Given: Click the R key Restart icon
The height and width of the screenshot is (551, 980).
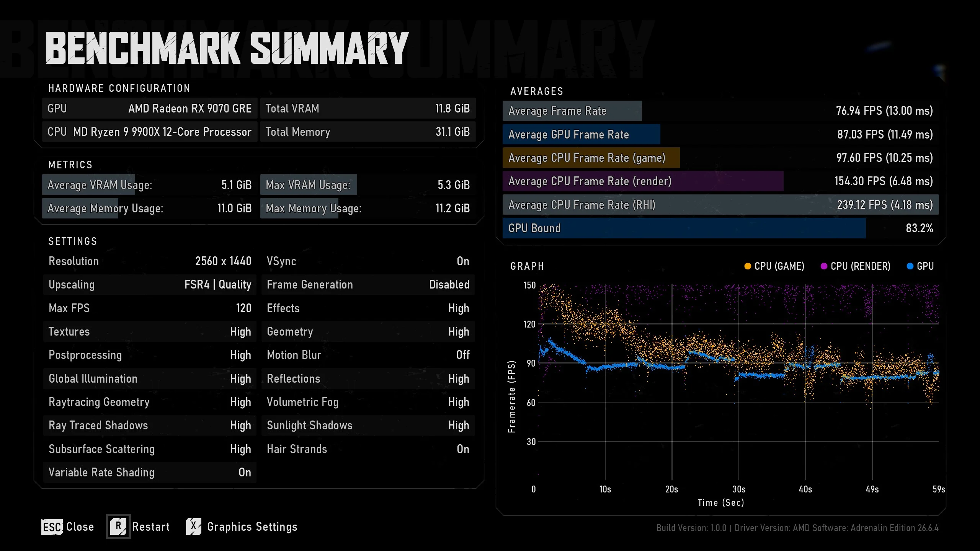Looking at the screenshot, I should coord(118,527).
